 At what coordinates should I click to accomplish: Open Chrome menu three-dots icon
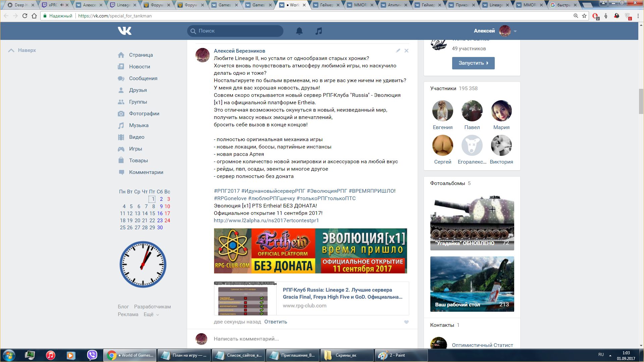pyautogui.click(x=638, y=16)
